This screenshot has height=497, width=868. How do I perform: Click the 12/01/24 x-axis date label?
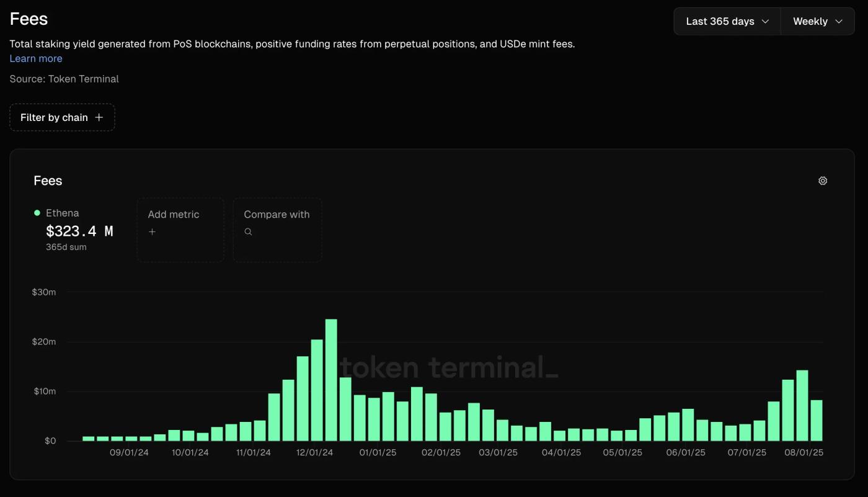[314, 452]
